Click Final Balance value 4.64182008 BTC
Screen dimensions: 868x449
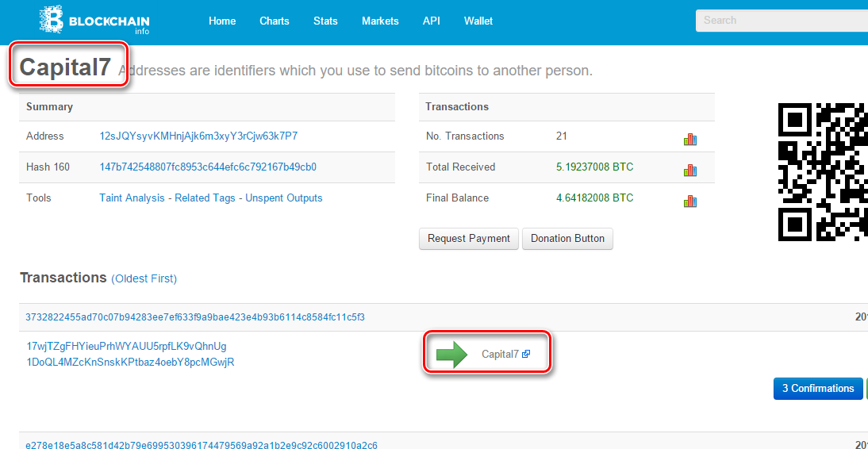click(x=594, y=198)
